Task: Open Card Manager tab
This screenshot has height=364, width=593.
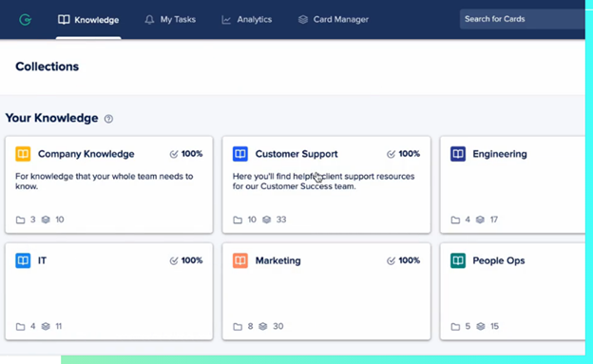Action: click(x=334, y=19)
